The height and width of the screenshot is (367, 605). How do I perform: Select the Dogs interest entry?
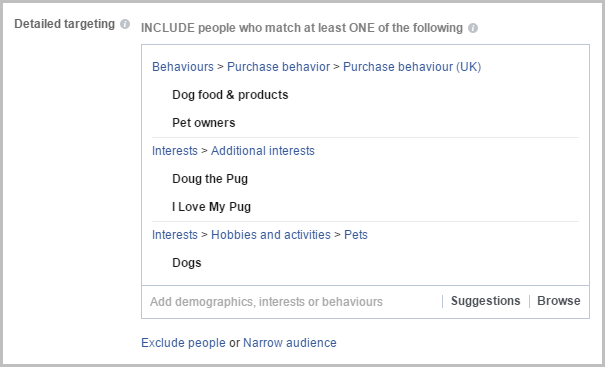187,263
